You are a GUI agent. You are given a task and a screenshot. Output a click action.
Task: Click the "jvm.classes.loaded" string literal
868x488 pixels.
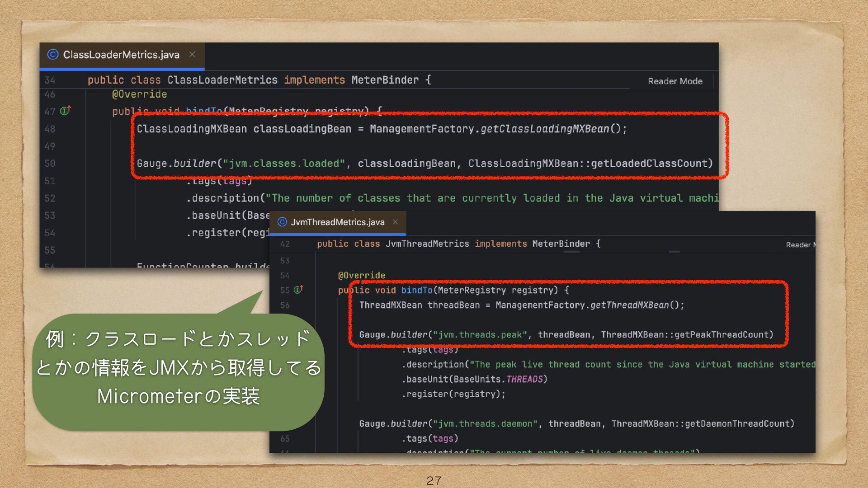click(x=283, y=164)
